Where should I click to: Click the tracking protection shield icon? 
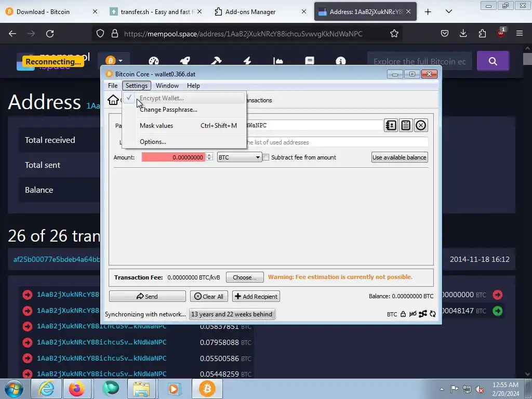(100, 34)
